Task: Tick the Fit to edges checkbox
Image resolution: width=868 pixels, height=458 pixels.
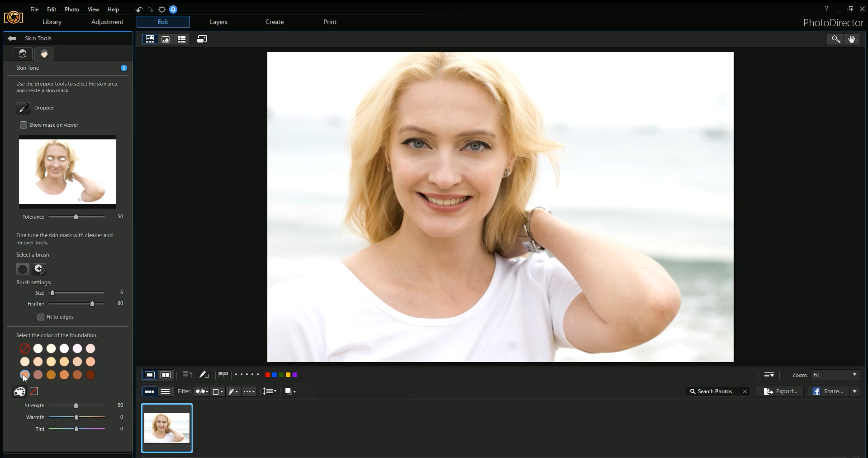Action: (x=41, y=317)
